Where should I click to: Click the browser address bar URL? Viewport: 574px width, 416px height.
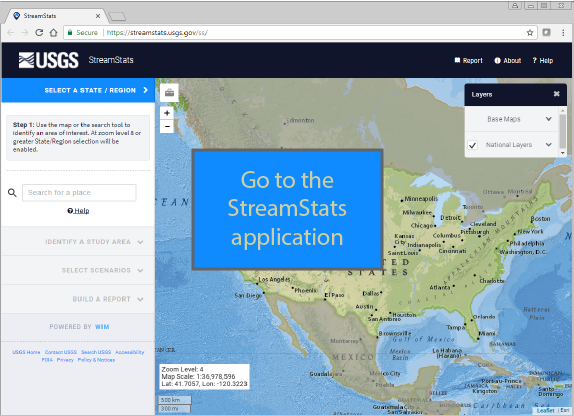(157, 33)
